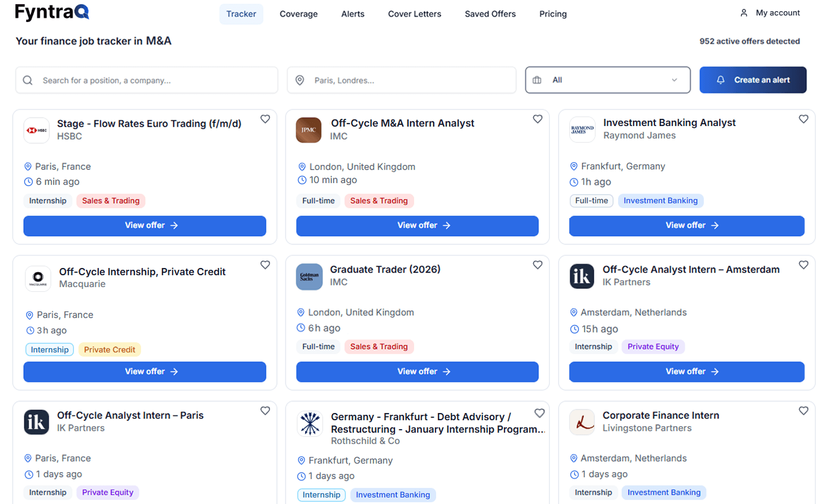Click the Internship tag on Macquarie card
This screenshot has height=504, width=821.
click(49, 349)
